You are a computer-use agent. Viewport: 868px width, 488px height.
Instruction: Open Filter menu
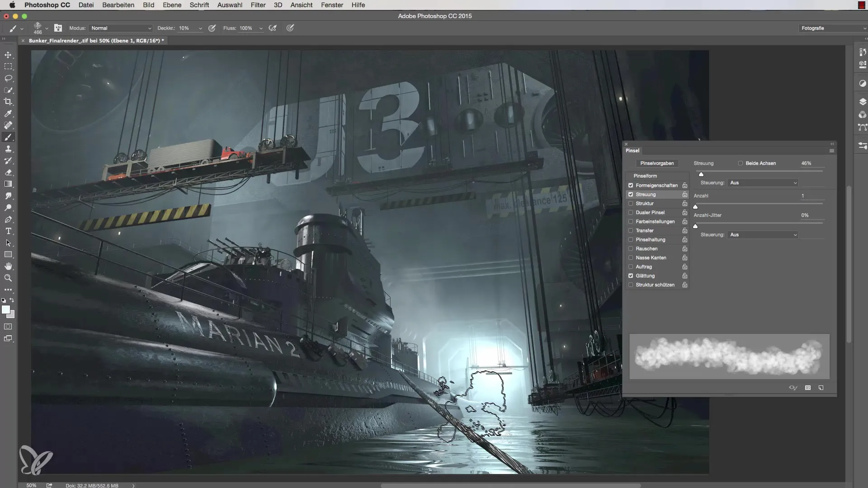click(258, 5)
